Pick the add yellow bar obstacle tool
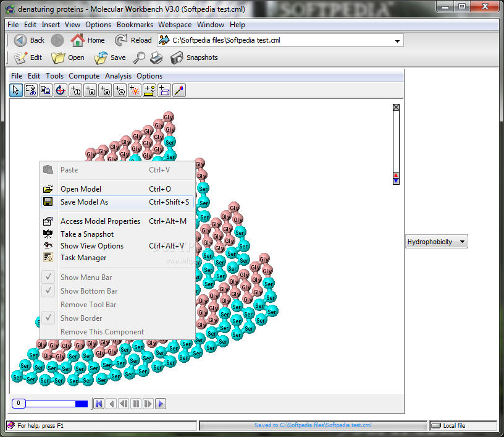Image resolution: width=504 pixels, height=437 pixels. [x=149, y=90]
